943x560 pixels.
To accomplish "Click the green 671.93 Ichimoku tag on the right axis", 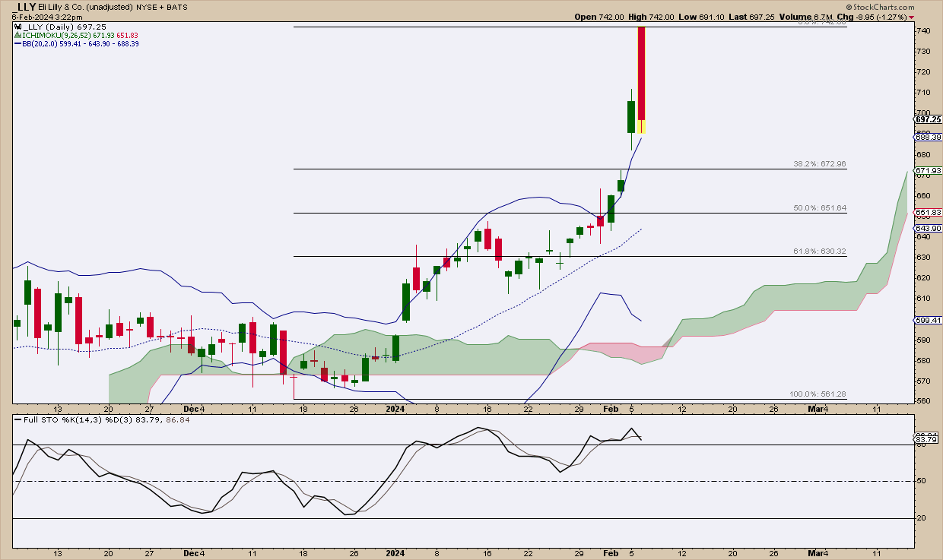I will (928, 171).
